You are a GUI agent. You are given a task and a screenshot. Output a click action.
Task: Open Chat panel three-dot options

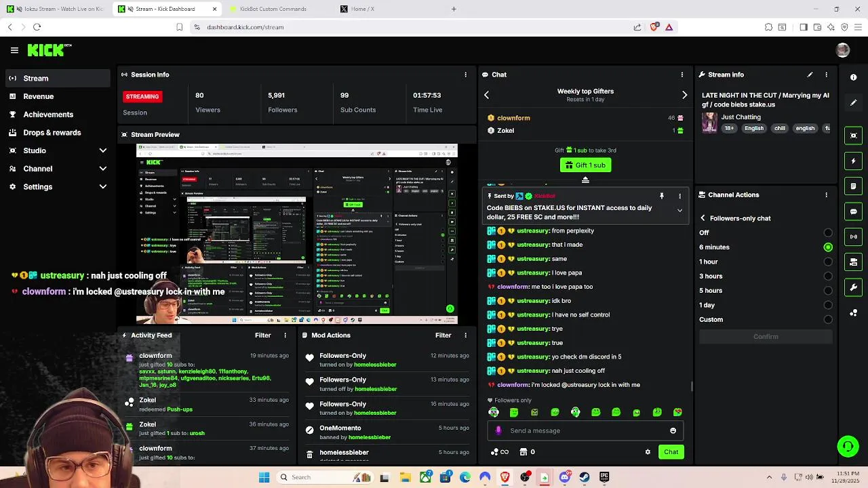click(682, 75)
